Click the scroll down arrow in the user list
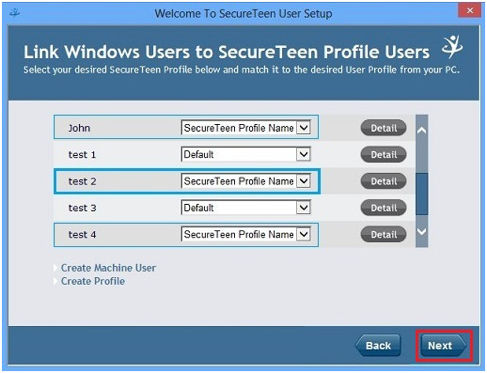 point(422,231)
